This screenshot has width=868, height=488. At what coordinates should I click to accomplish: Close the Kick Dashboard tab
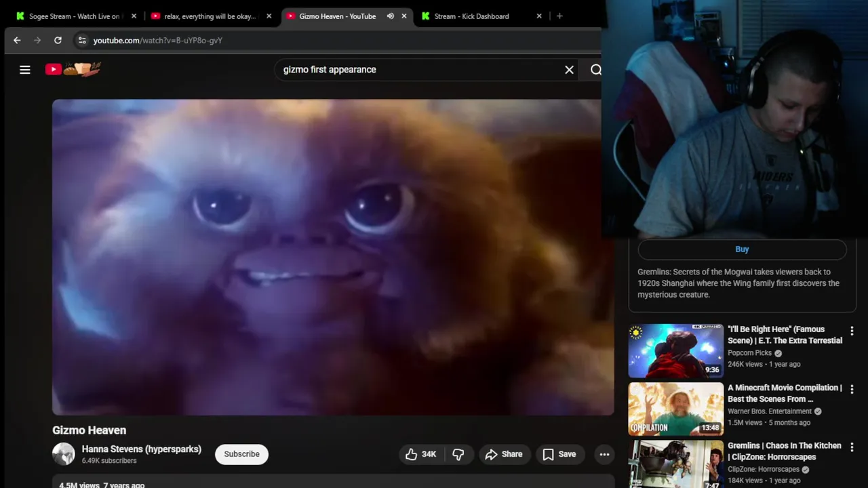click(539, 16)
